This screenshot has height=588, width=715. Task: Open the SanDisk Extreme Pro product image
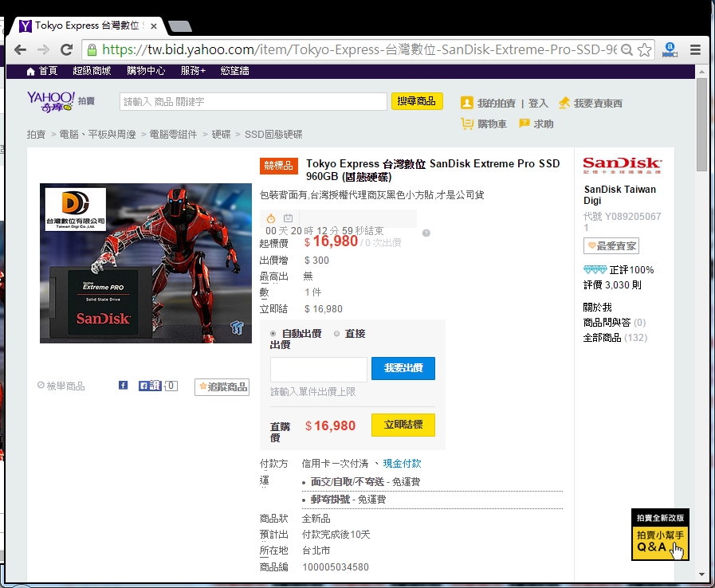point(146,264)
